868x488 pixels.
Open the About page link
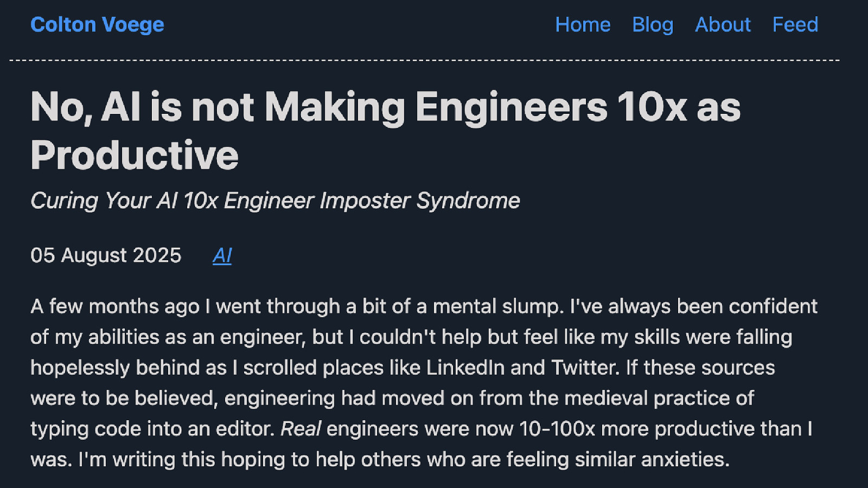tap(723, 25)
